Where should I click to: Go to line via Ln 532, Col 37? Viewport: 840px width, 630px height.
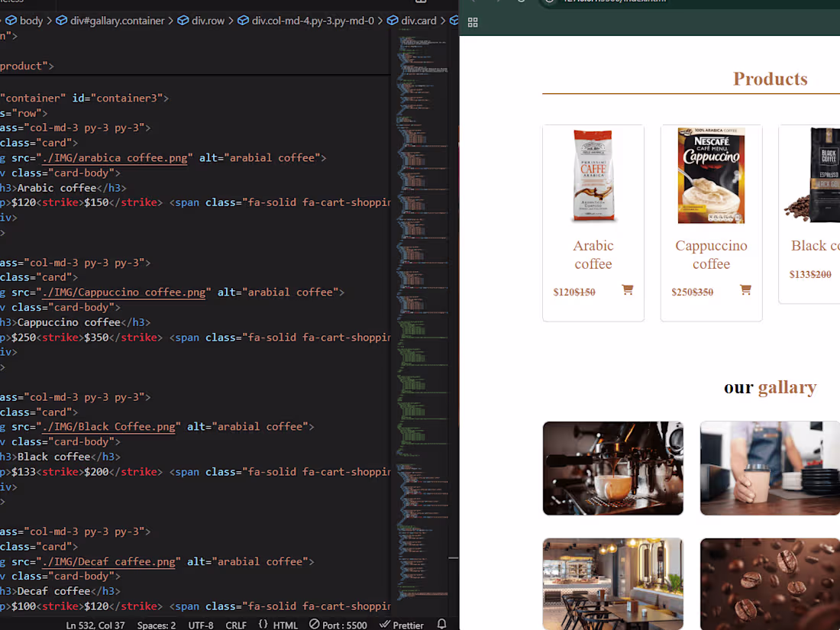point(95,625)
